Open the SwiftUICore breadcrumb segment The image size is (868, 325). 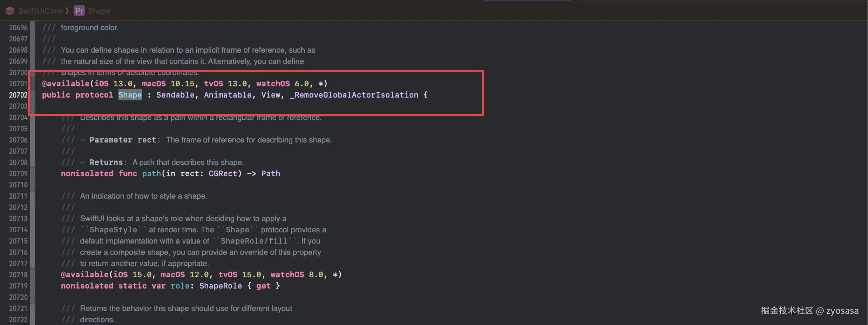(x=40, y=11)
